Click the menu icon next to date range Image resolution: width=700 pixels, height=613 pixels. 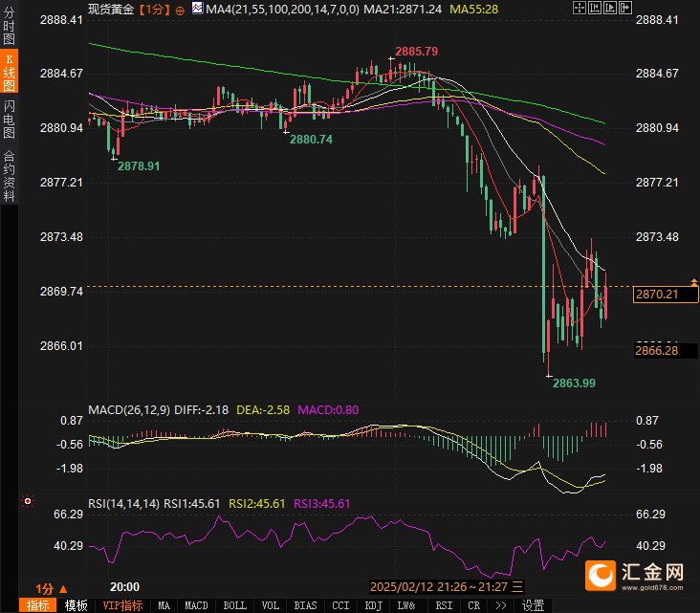pyautogui.click(x=517, y=586)
